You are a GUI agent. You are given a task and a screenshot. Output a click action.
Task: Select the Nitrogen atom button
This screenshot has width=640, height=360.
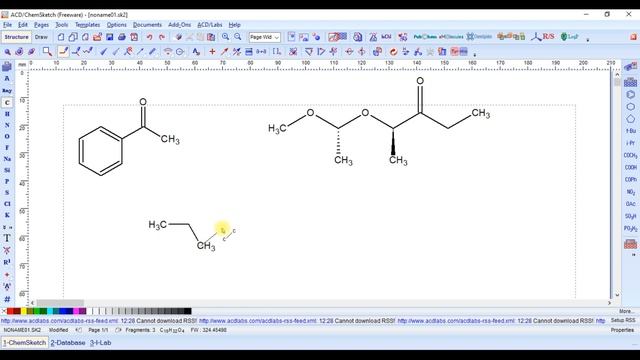point(7,125)
